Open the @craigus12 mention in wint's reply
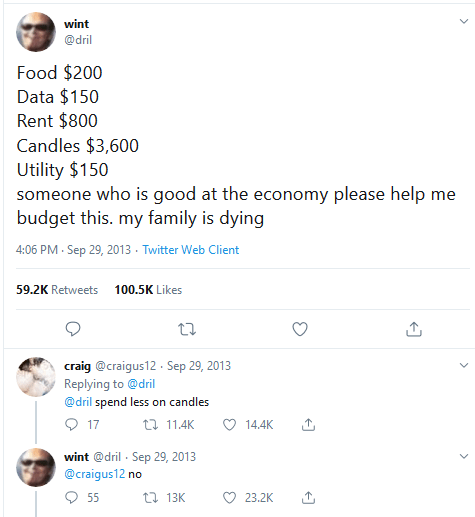 (x=94, y=474)
